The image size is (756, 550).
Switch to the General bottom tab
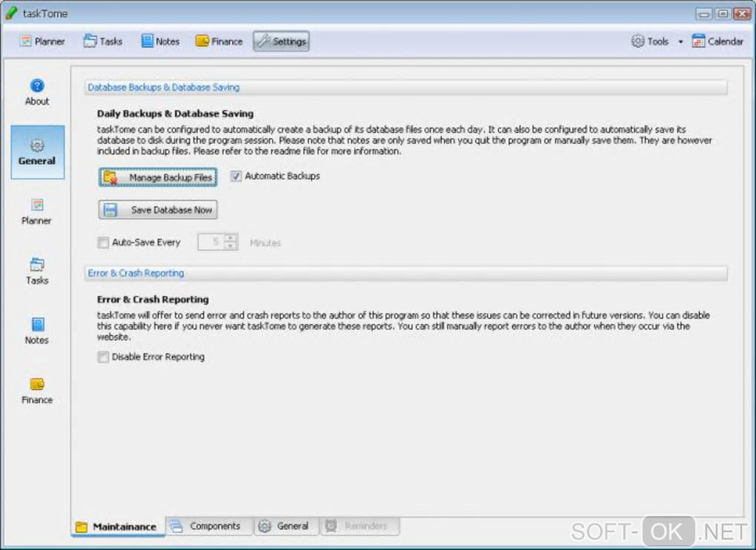click(286, 526)
